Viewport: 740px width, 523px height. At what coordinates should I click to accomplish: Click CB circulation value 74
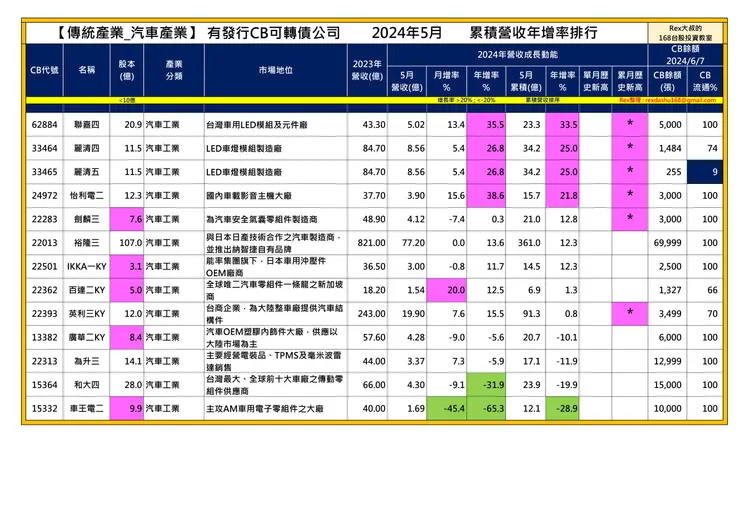pos(712,148)
